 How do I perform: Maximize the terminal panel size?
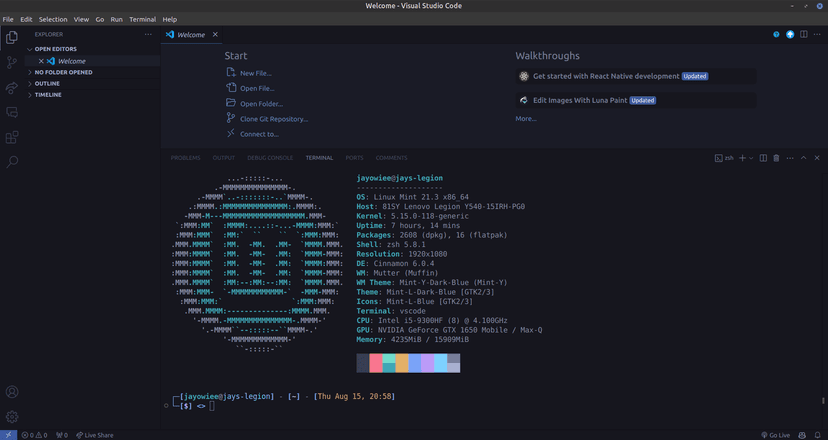[803, 158]
